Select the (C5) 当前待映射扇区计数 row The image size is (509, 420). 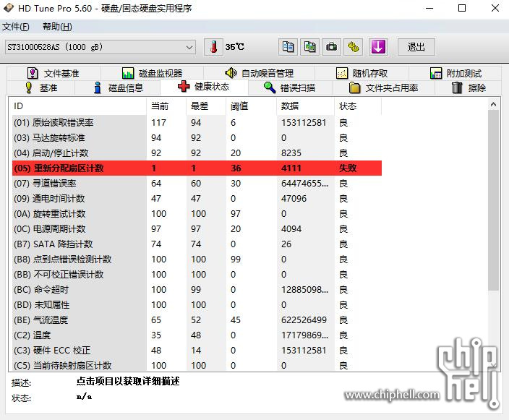[x=197, y=365]
